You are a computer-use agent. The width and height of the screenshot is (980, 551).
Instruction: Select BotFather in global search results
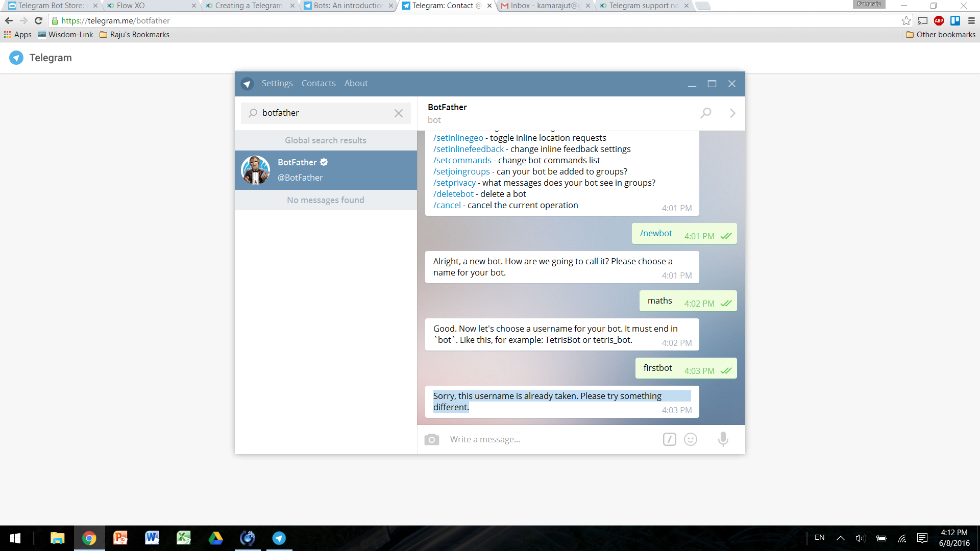pos(326,170)
